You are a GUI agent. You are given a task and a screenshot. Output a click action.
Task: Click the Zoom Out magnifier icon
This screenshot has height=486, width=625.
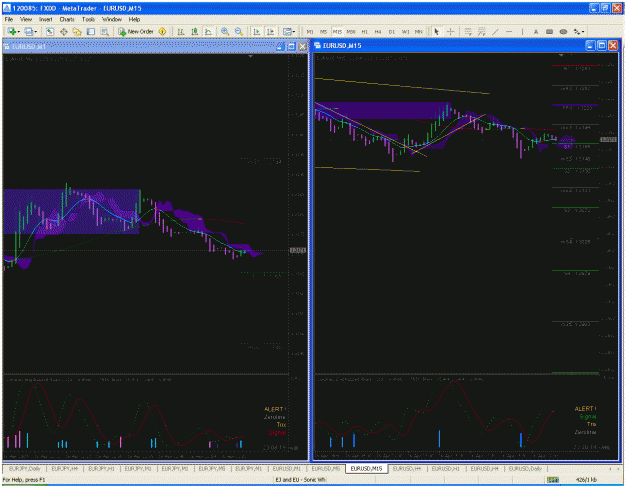[239, 31]
